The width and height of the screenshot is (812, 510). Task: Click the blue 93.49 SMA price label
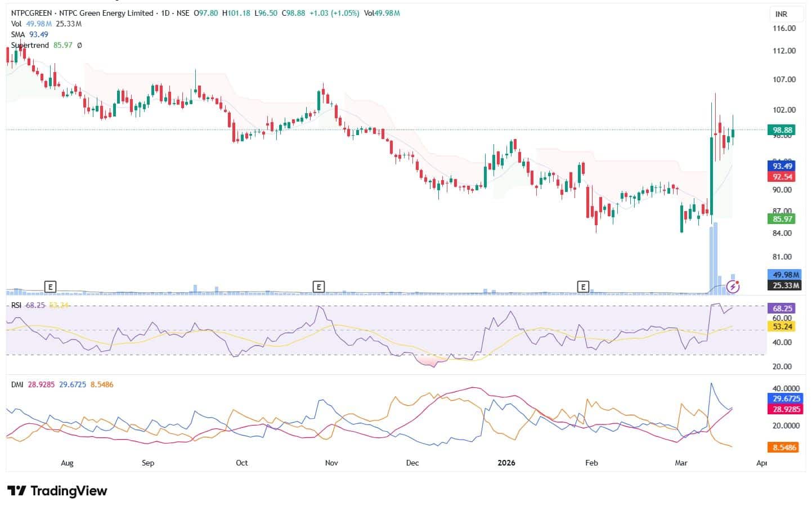click(782, 166)
